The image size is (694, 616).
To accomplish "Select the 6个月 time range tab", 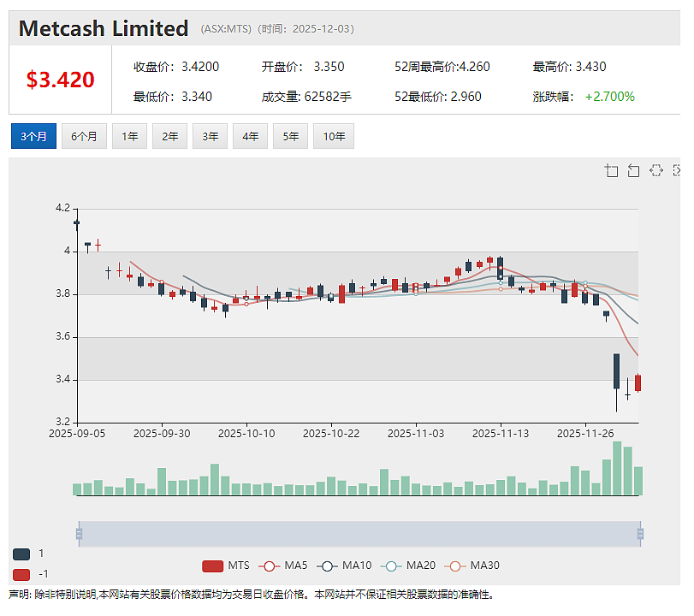I will (x=84, y=136).
